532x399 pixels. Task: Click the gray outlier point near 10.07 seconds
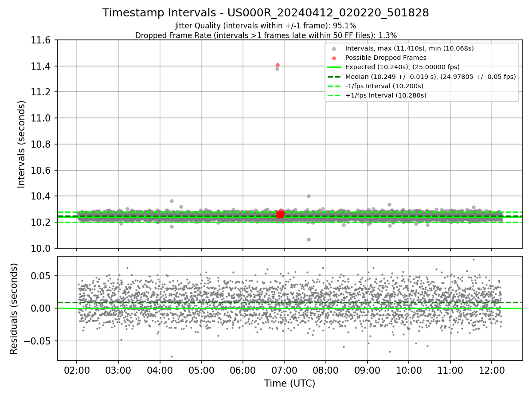[309, 239]
